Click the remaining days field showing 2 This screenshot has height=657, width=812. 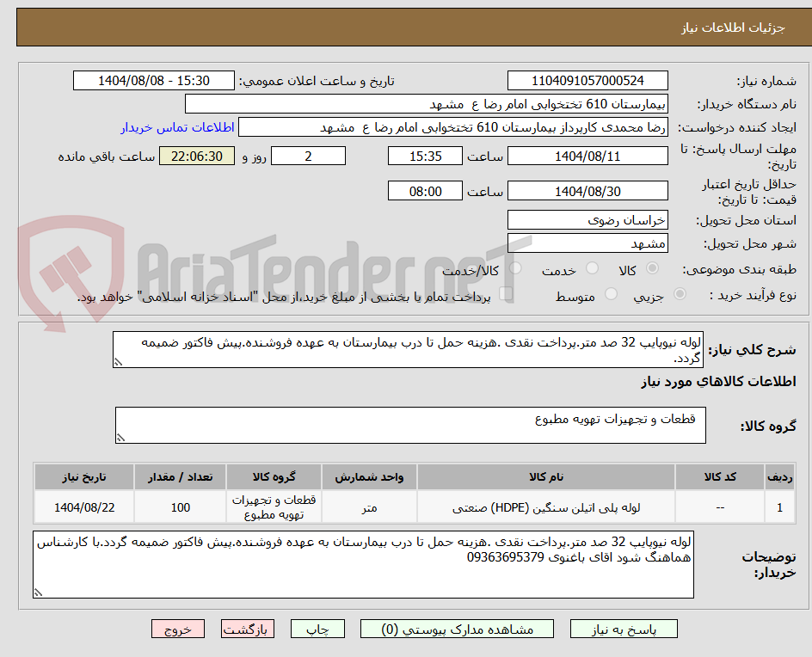click(x=307, y=156)
